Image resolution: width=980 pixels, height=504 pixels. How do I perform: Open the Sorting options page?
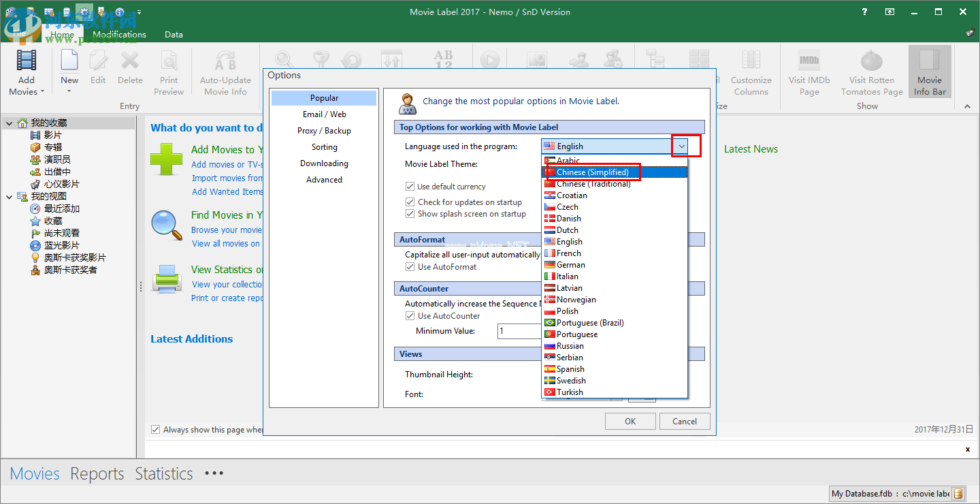[324, 147]
